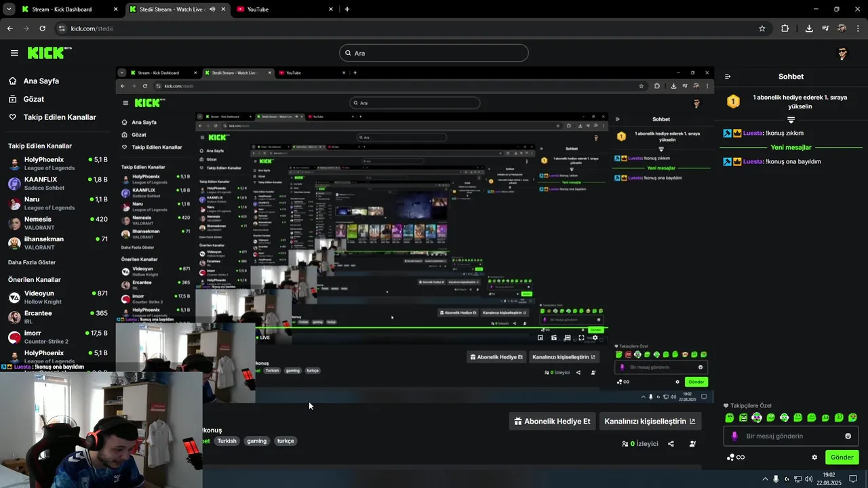Select the Stedii Stream tab
868x488 pixels.
click(178, 9)
